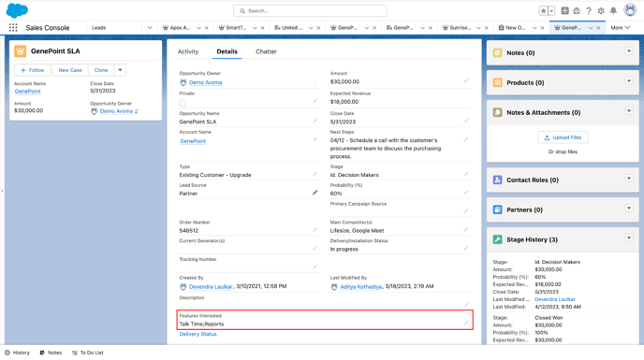Toggle the Private checkbox
The image size is (644, 360).
(x=183, y=103)
